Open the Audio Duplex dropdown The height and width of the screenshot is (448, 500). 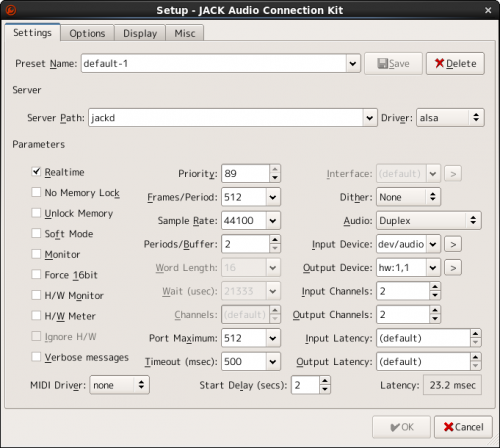[x=429, y=220]
